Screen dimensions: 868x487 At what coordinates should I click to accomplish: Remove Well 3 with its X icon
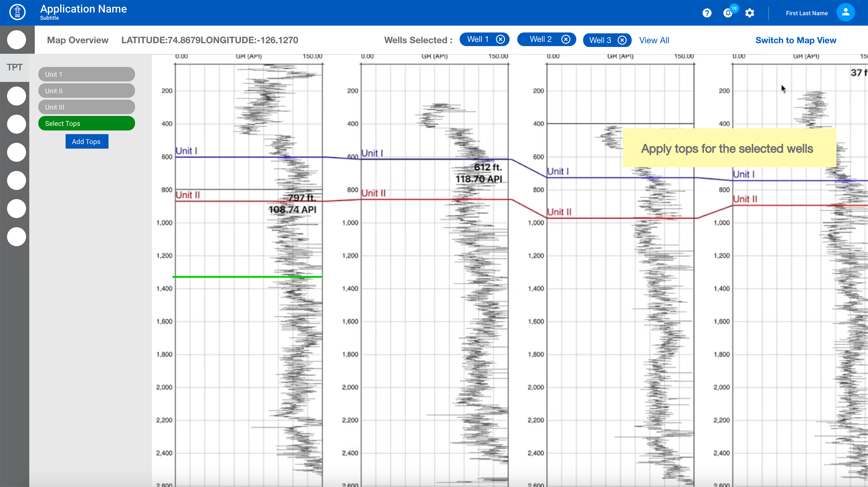pos(622,40)
